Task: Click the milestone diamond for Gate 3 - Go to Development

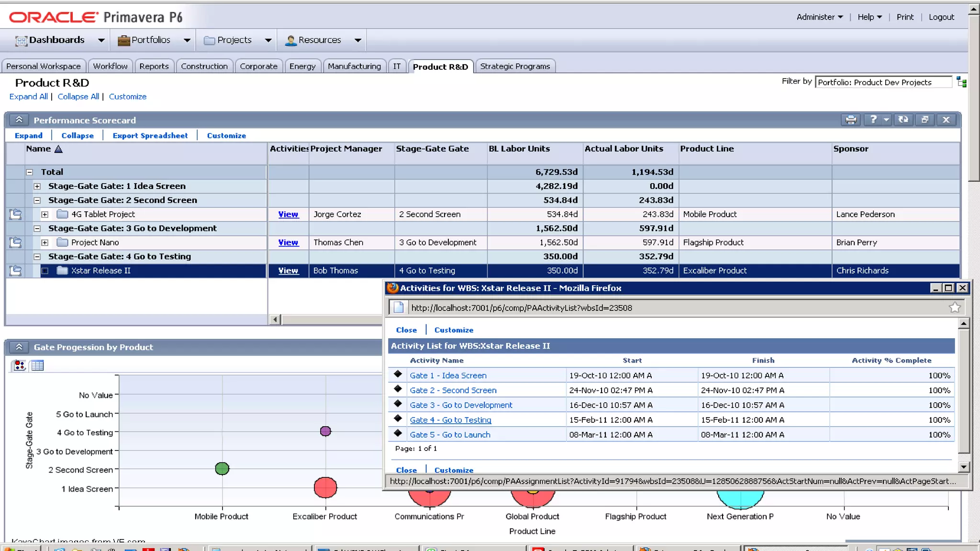Action: [398, 404]
